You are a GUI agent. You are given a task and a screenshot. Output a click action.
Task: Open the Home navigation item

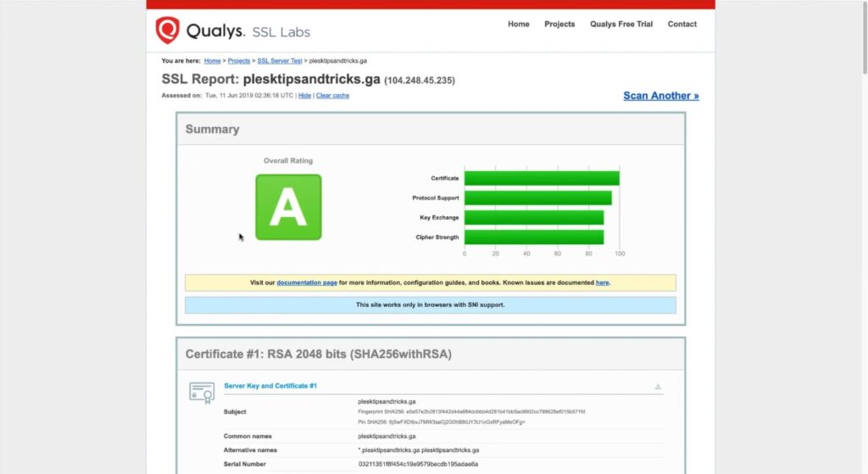click(519, 24)
